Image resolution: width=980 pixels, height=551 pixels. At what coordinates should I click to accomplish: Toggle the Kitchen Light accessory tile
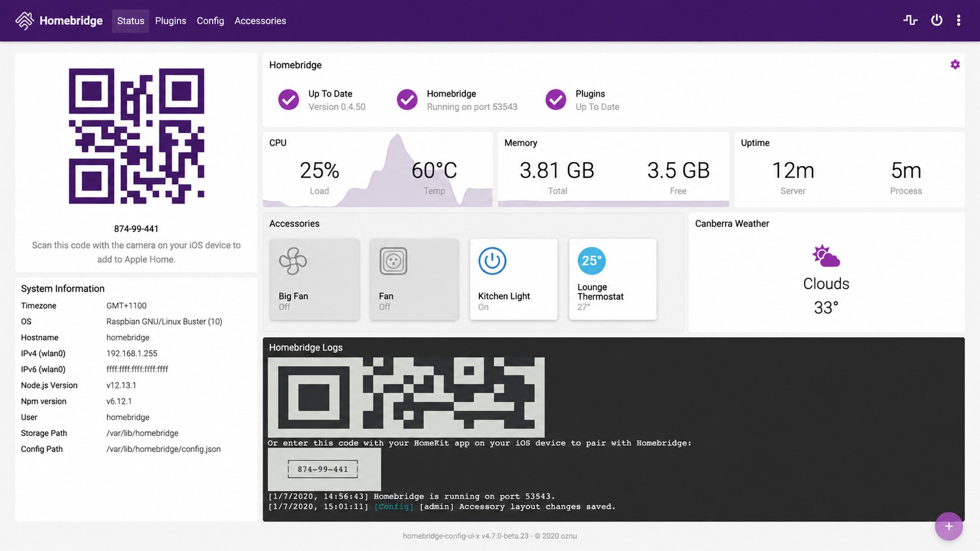513,280
